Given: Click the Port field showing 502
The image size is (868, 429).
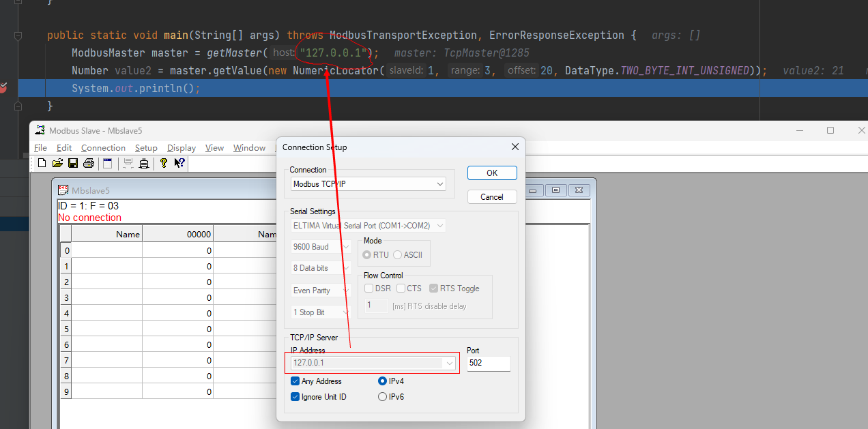Looking at the screenshot, I should (x=489, y=364).
